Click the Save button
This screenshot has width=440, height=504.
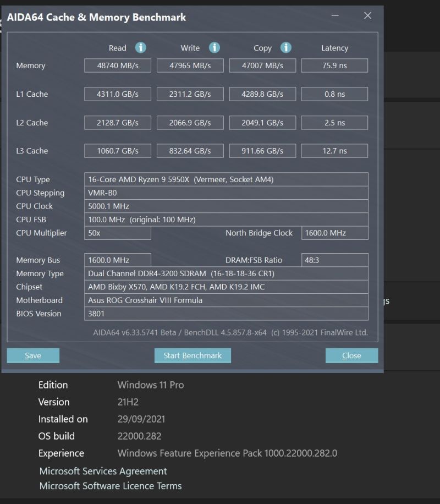point(32,355)
